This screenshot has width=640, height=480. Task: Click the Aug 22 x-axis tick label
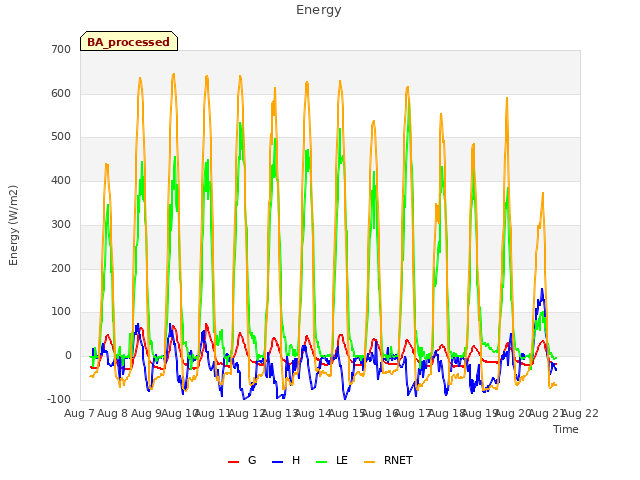(x=580, y=413)
